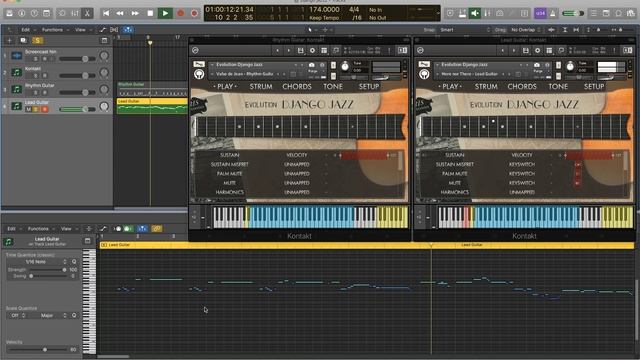The height and width of the screenshot is (360, 640).
Task: Toggle the green speaker button in control bar
Action: click(x=475, y=13)
